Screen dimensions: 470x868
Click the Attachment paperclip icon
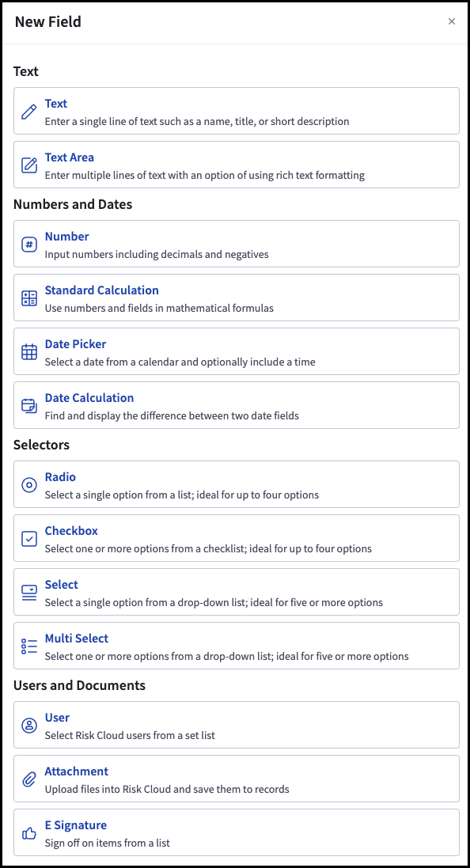click(28, 779)
